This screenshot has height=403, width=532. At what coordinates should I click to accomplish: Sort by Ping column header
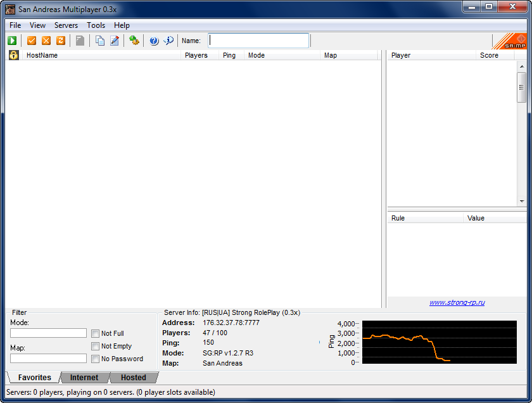click(x=231, y=55)
